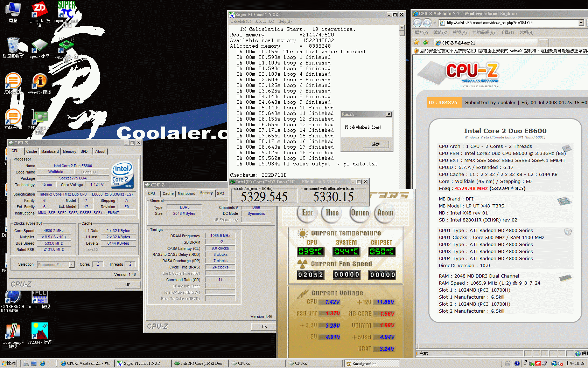Open the Recycle Bin desktop icon

[13, 48]
